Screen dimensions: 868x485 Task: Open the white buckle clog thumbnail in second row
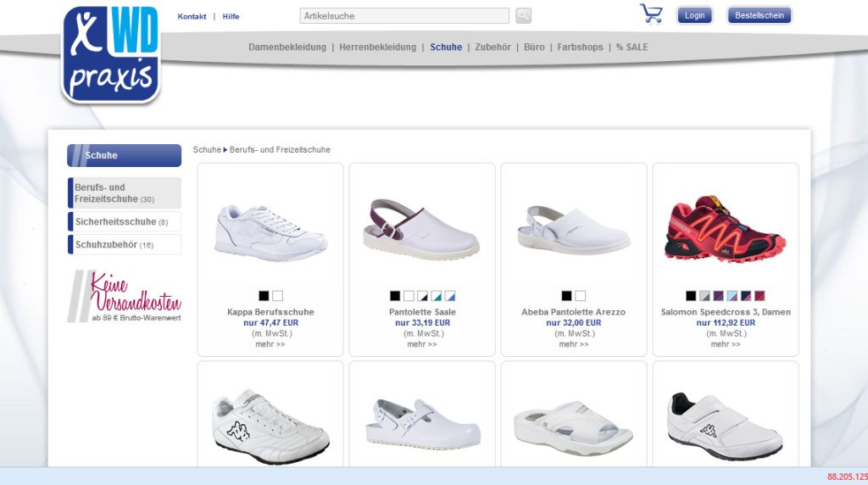click(422, 424)
